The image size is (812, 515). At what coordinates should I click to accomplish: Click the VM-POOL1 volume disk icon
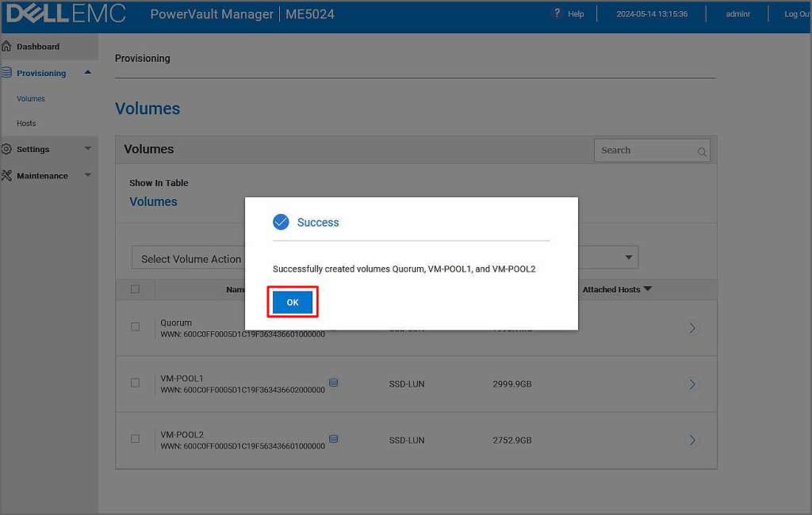[x=334, y=383]
